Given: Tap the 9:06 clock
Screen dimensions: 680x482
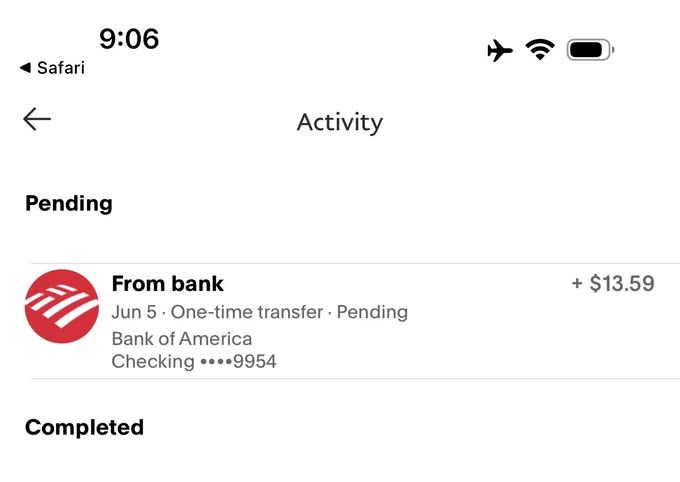Looking at the screenshot, I should pyautogui.click(x=129, y=39).
